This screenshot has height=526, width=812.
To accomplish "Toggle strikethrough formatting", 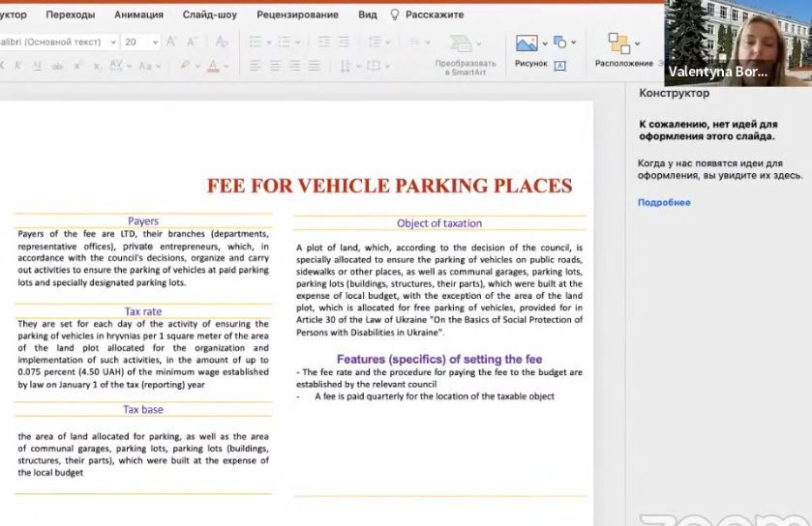I will click(57, 66).
